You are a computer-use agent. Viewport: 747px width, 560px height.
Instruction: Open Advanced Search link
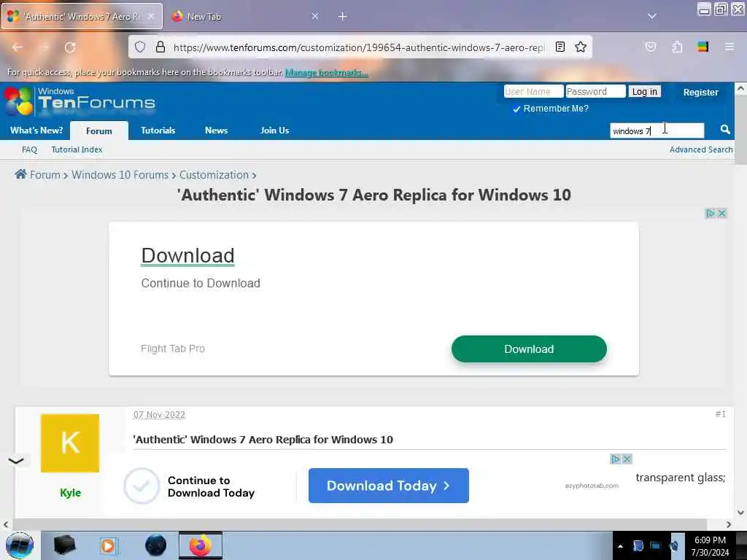pos(701,149)
